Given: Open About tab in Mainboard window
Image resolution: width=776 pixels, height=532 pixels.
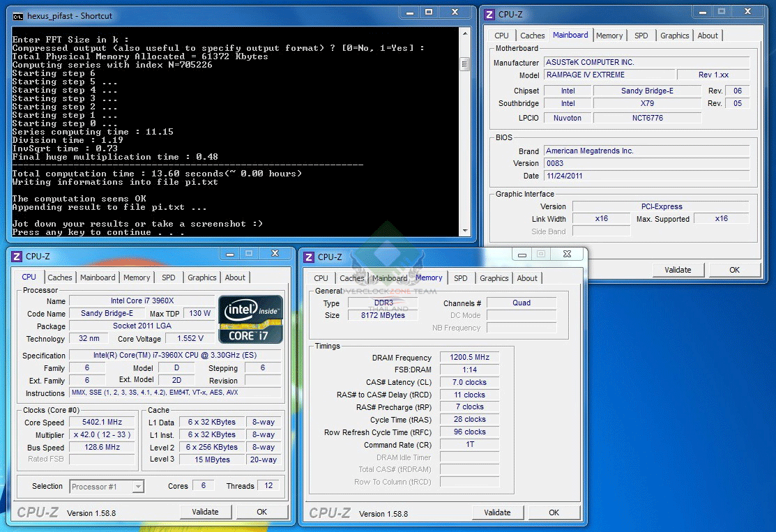Looking at the screenshot, I should pyautogui.click(x=708, y=36).
